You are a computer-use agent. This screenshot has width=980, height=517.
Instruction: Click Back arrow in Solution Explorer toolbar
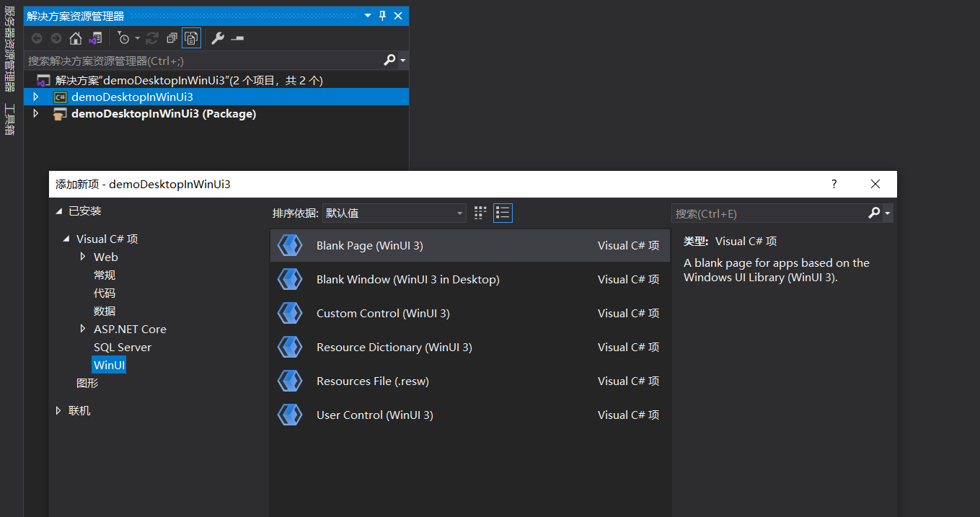(37, 38)
